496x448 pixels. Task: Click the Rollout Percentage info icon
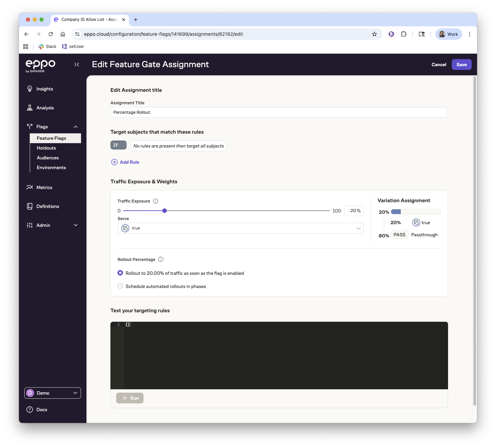(161, 259)
